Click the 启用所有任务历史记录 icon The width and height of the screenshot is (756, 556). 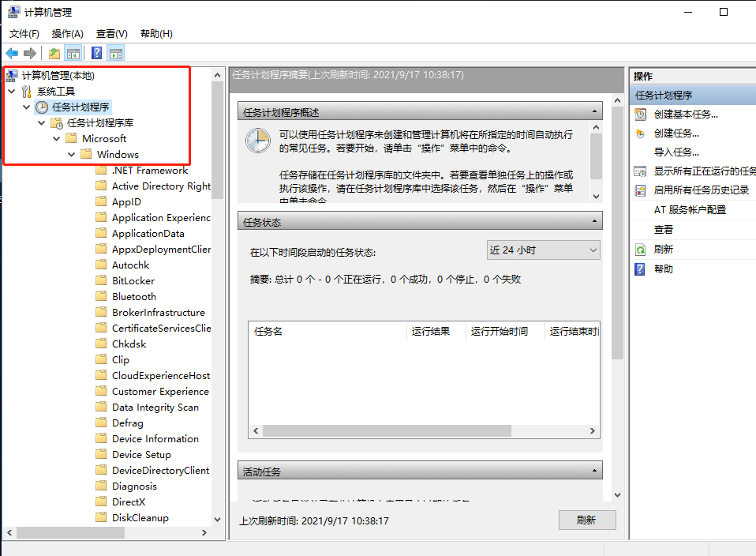tap(641, 190)
